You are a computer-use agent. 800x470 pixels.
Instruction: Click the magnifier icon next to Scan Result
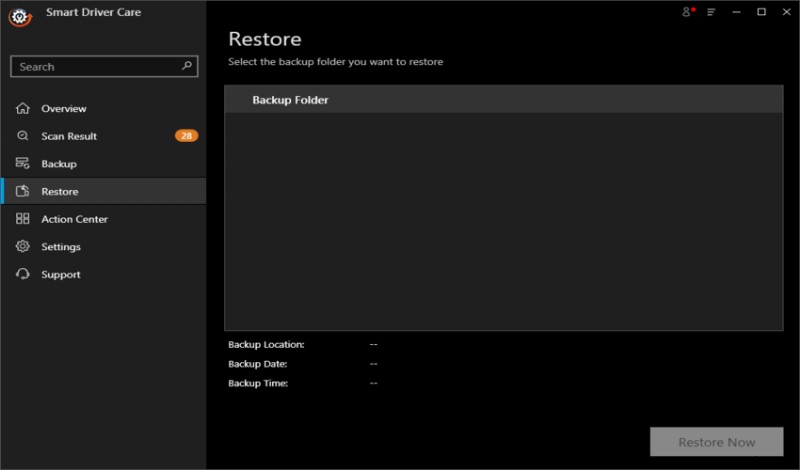[22, 136]
